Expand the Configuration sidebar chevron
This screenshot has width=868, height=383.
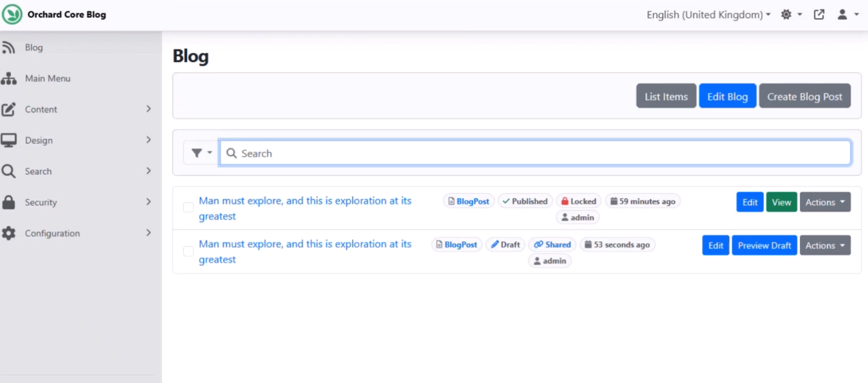(148, 233)
